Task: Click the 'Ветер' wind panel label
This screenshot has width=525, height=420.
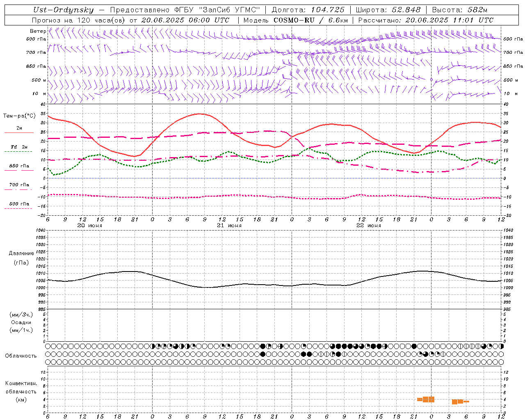Action: tap(38, 31)
